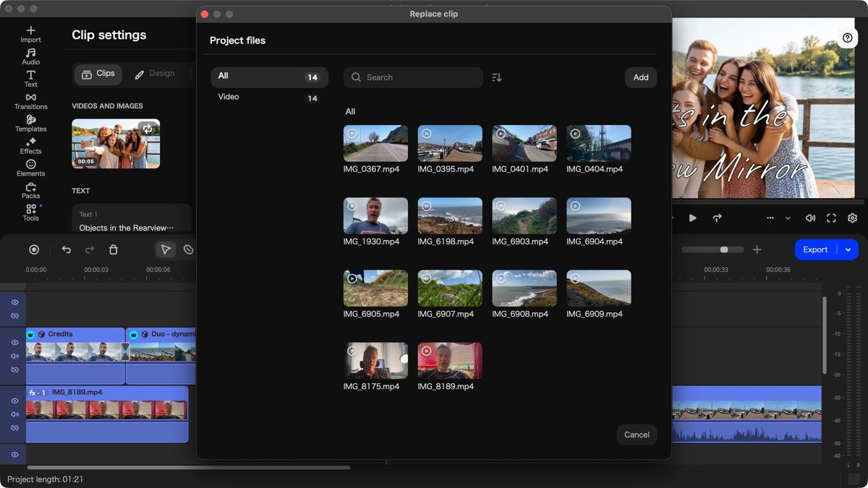Mute the IMG_8189.mp4 track audio
This screenshot has height=488, width=868.
click(x=14, y=414)
